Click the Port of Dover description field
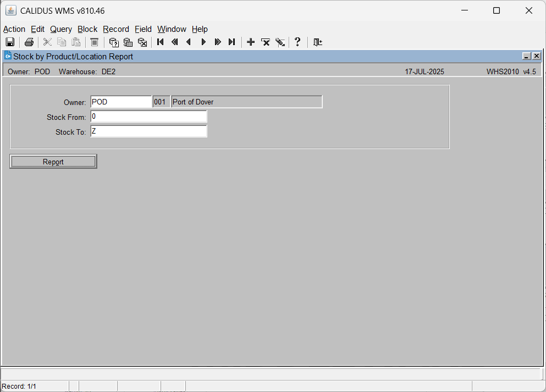 pyautogui.click(x=246, y=102)
